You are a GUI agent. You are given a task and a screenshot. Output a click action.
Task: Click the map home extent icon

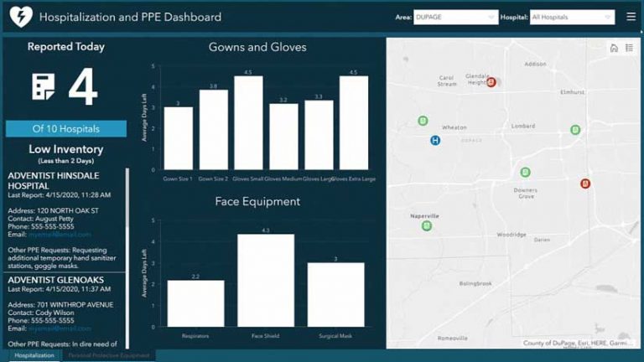[x=614, y=48]
